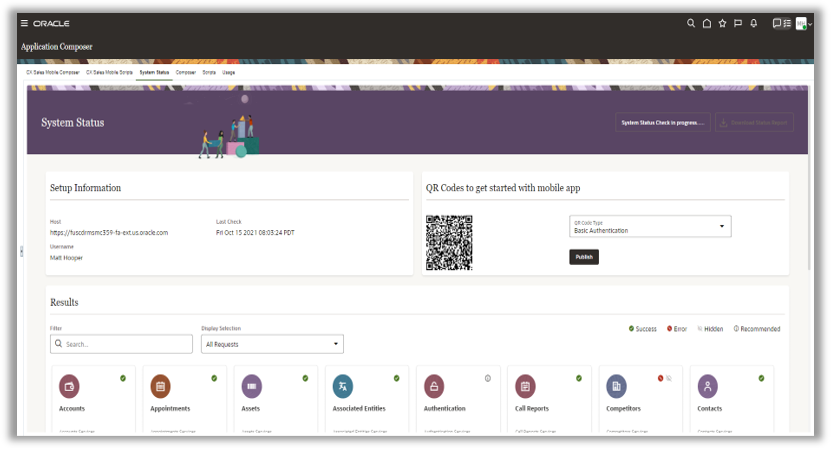The height and width of the screenshot is (449, 831).
Task: Click the Call Reports card icon
Action: [x=525, y=386]
